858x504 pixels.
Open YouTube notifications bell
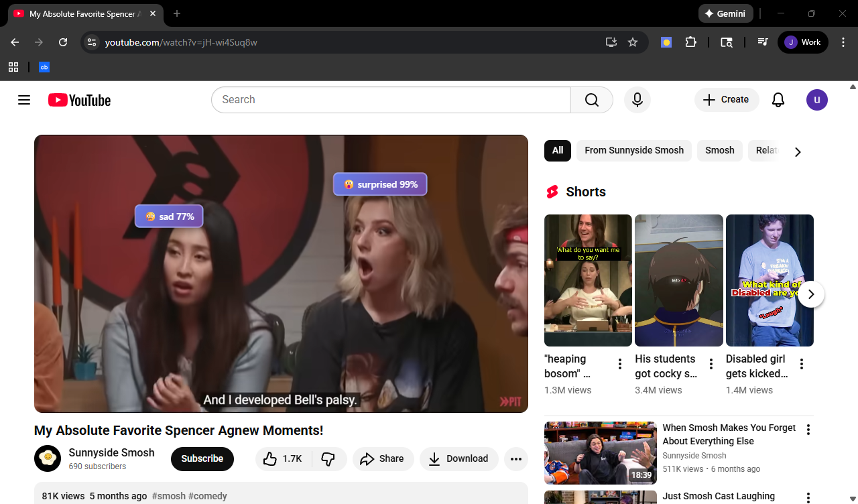pyautogui.click(x=778, y=99)
